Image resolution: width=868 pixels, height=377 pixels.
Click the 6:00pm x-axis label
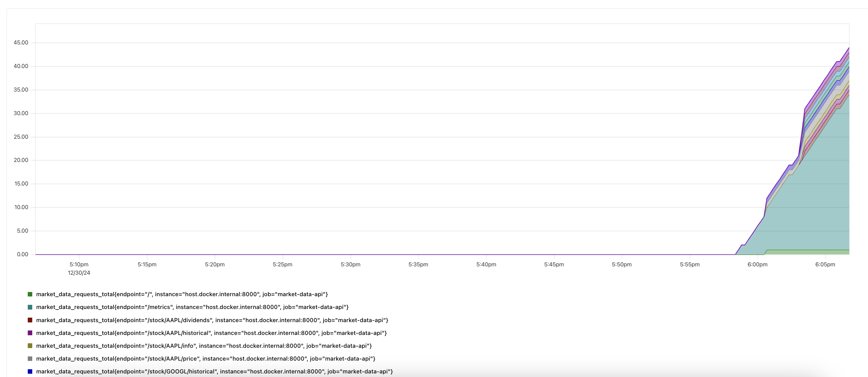[758, 264]
